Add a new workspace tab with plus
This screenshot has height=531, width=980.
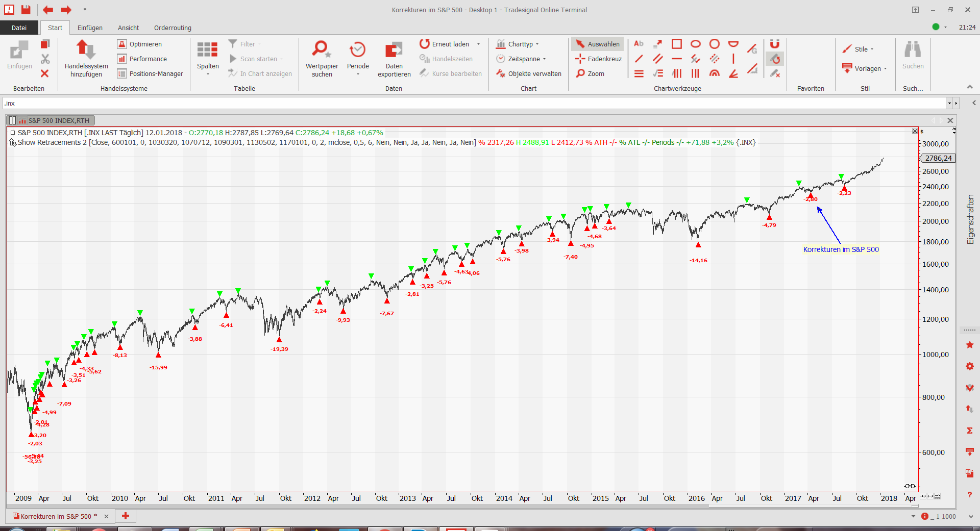pyautogui.click(x=126, y=516)
